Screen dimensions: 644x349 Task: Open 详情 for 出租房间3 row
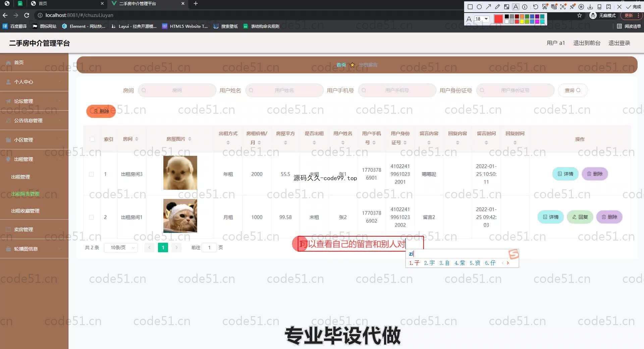565,174
